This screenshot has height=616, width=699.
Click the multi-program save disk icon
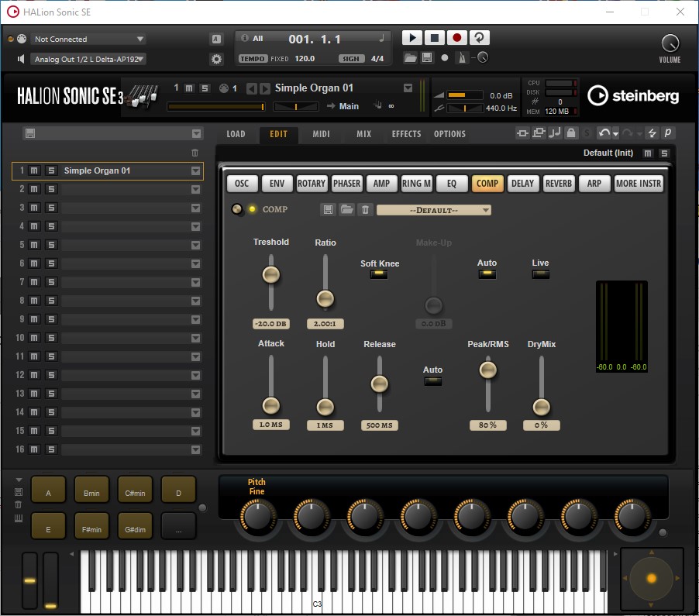tap(30, 133)
